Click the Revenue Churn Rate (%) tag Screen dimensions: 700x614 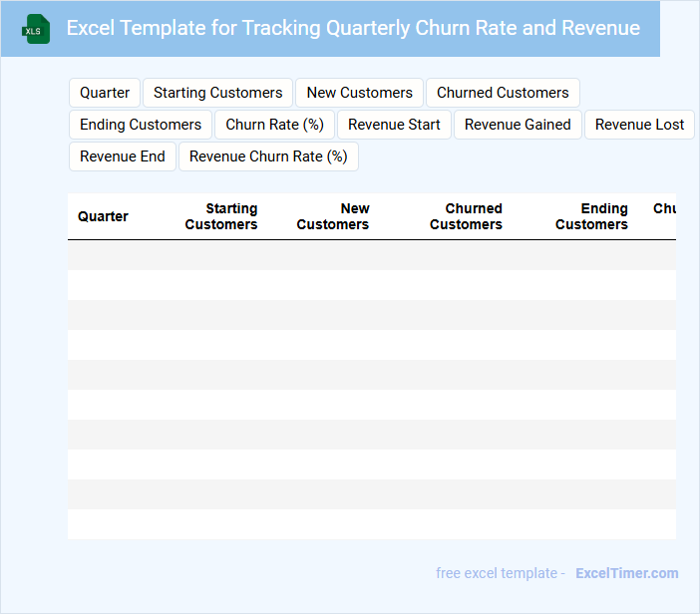268,156
